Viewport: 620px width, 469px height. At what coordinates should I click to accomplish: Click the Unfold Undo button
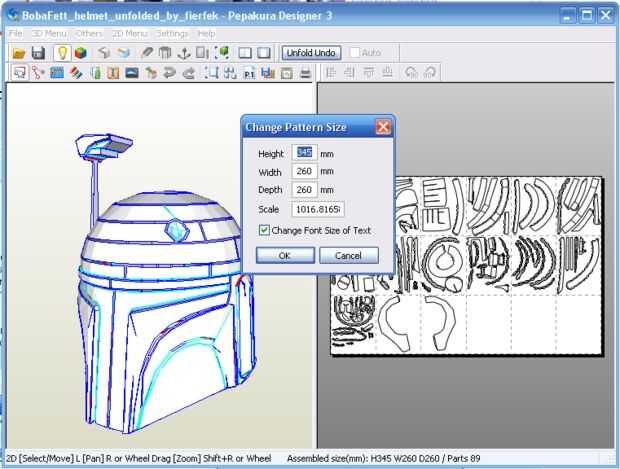tap(311, 53)
